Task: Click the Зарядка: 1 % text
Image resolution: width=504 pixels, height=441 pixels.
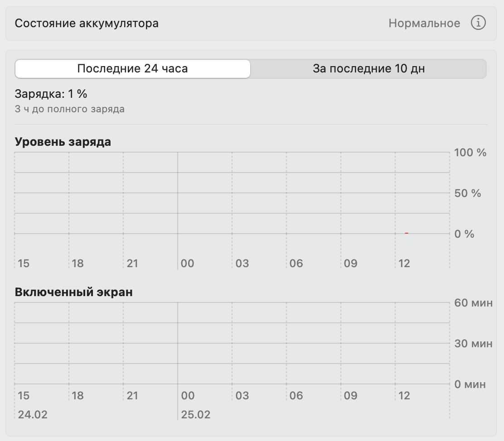Action: [x=51, y=94]
